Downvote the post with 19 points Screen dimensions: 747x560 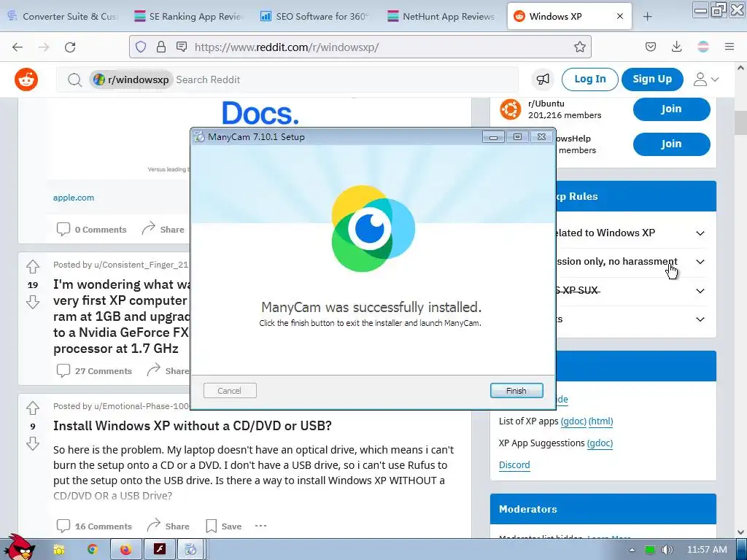tap(33, 302)
